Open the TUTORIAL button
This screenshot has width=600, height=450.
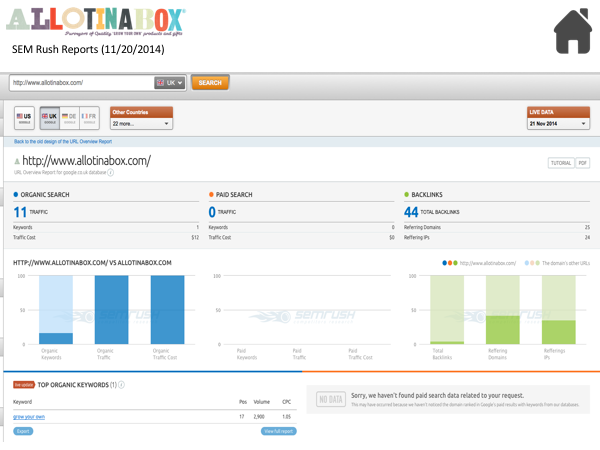pos(561,163)
